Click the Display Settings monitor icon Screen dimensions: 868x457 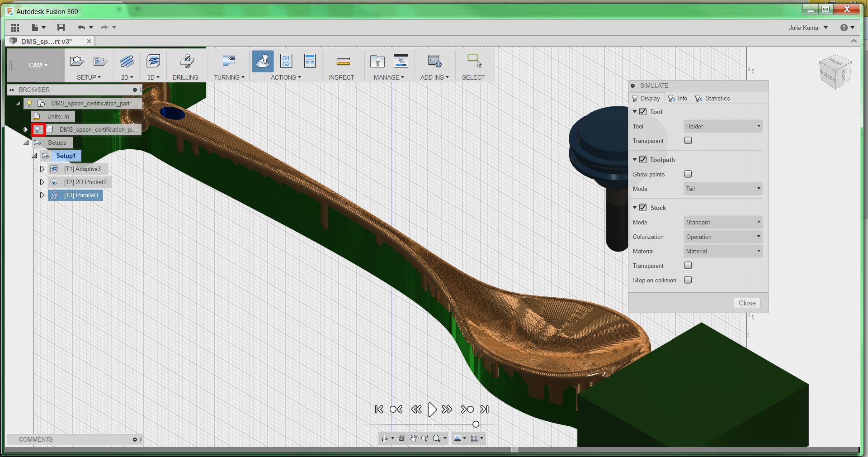point(458,438)
